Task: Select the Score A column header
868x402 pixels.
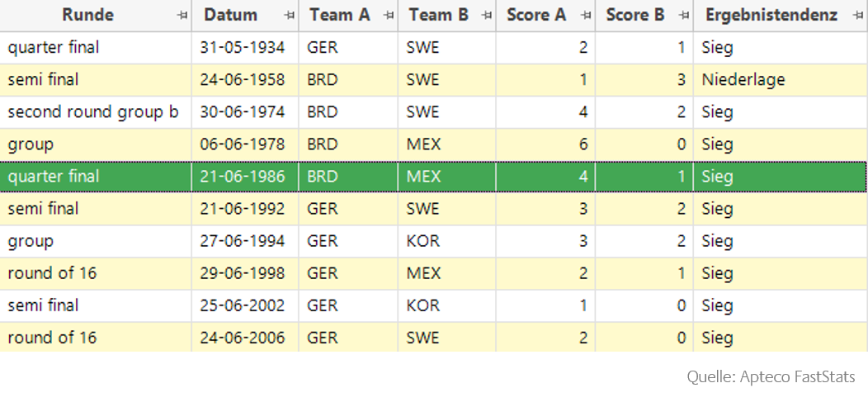Action: click(x=536, y=15)
